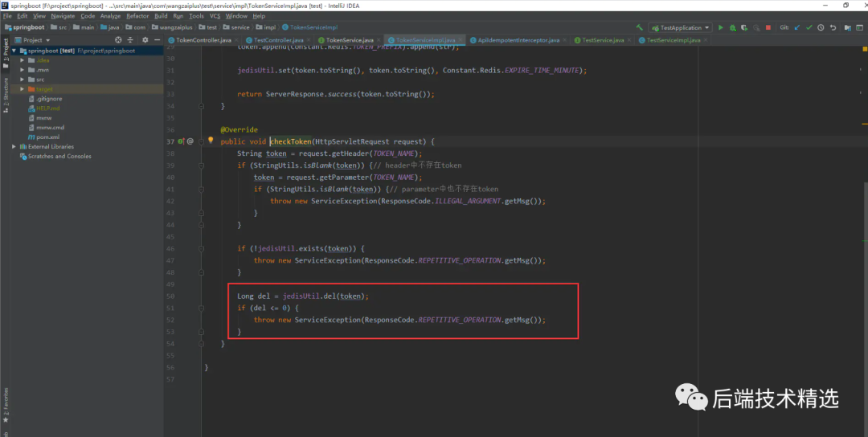Open the TestApplication run configuration dropdown
The height and width of the screenshot is (437, 868).
pyautogui.click(x=681, y=27)
